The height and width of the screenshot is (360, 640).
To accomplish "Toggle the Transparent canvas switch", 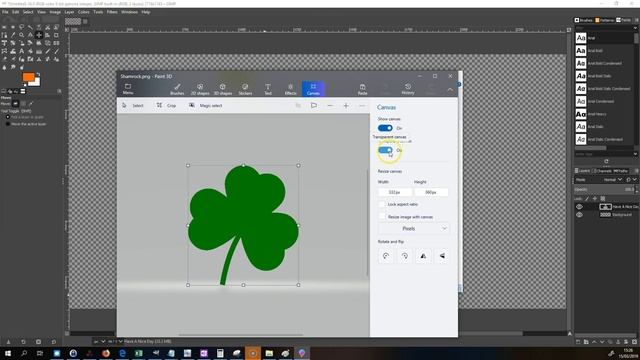I will (385, 150).
